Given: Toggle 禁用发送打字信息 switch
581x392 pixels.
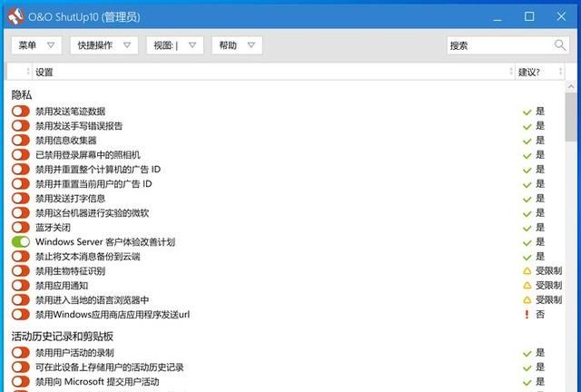Looking at the screenshot, I should coord(20,198).
